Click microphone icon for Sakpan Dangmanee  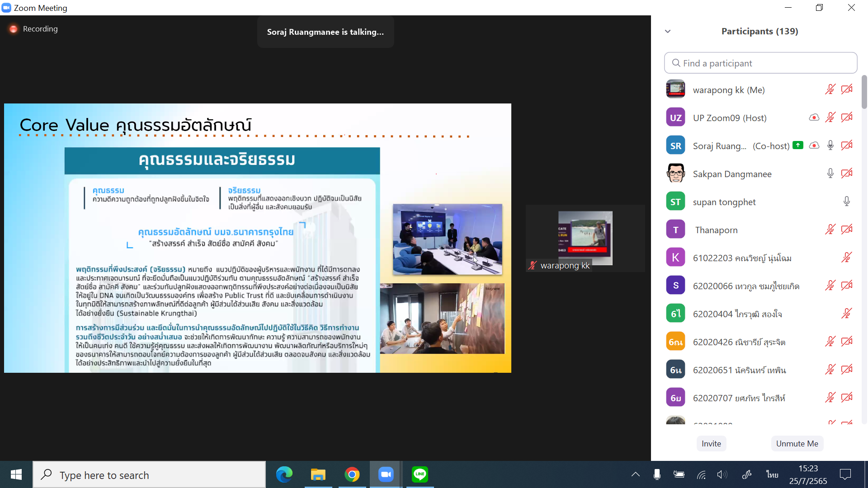coord(830,174)
